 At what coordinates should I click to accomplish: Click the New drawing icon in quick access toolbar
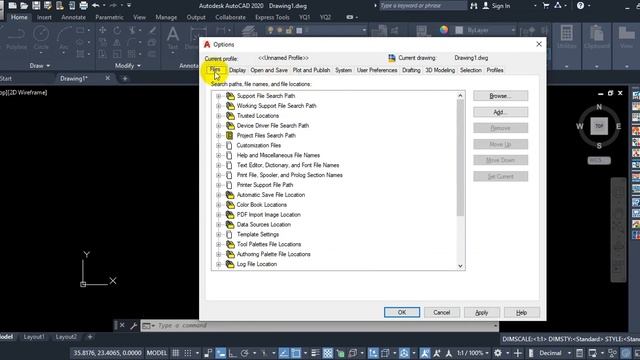click(12, 6)
